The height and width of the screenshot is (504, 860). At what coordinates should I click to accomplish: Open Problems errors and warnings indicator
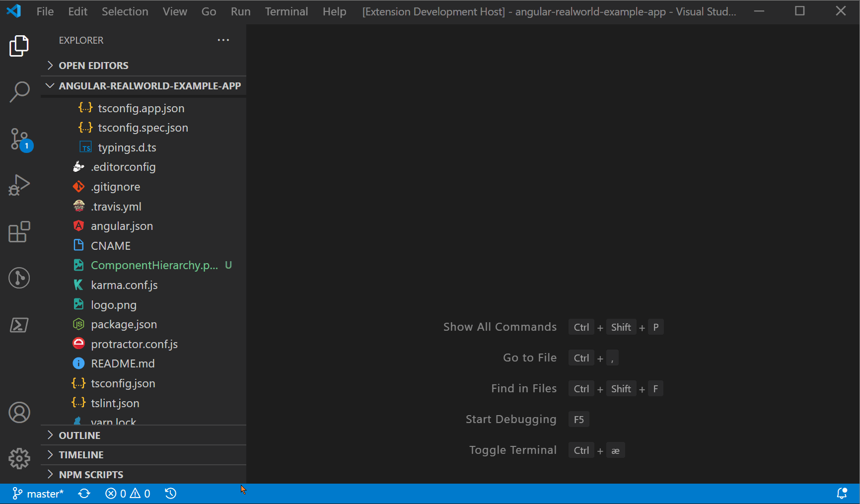pyautogui.click(x=128, y=494)
